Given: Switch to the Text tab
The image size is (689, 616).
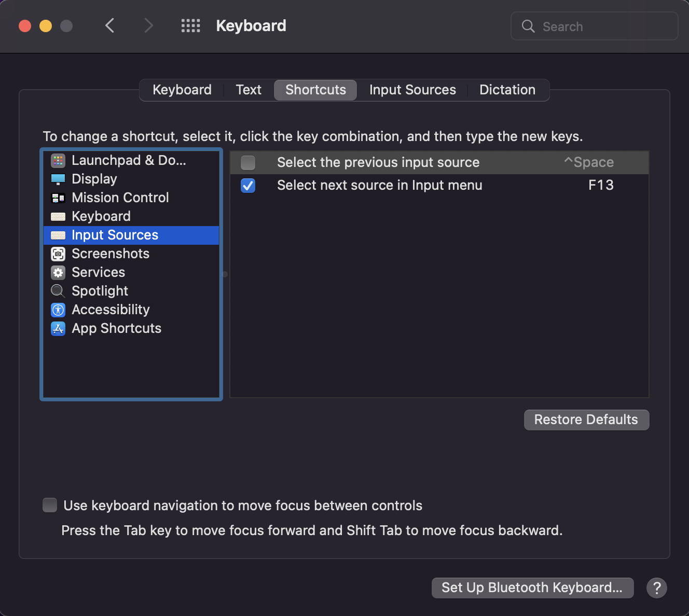Looking at the screenshot, I should 249,90.
